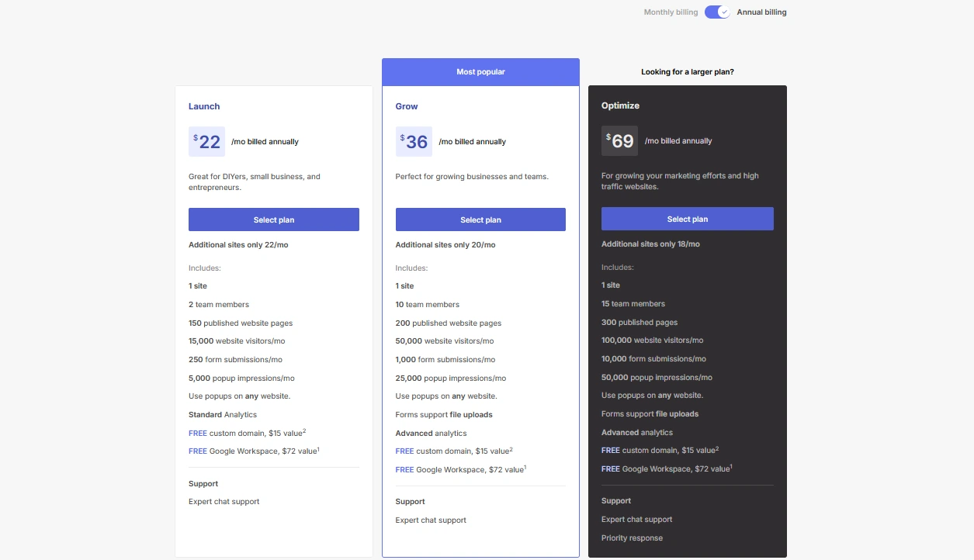Click 50,000 website visitors/mo

pyautogui.click(x=445, y=341)
